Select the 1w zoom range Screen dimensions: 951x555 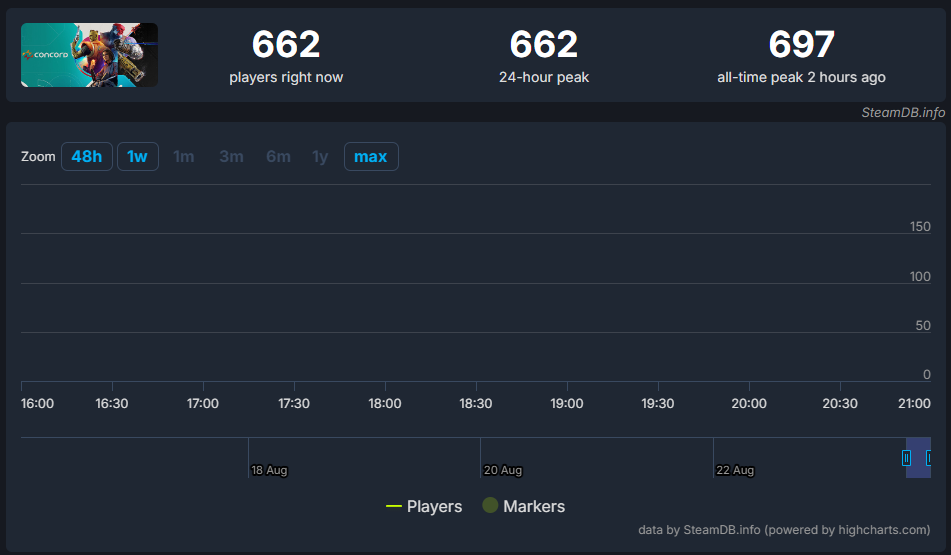pos(138,156)
